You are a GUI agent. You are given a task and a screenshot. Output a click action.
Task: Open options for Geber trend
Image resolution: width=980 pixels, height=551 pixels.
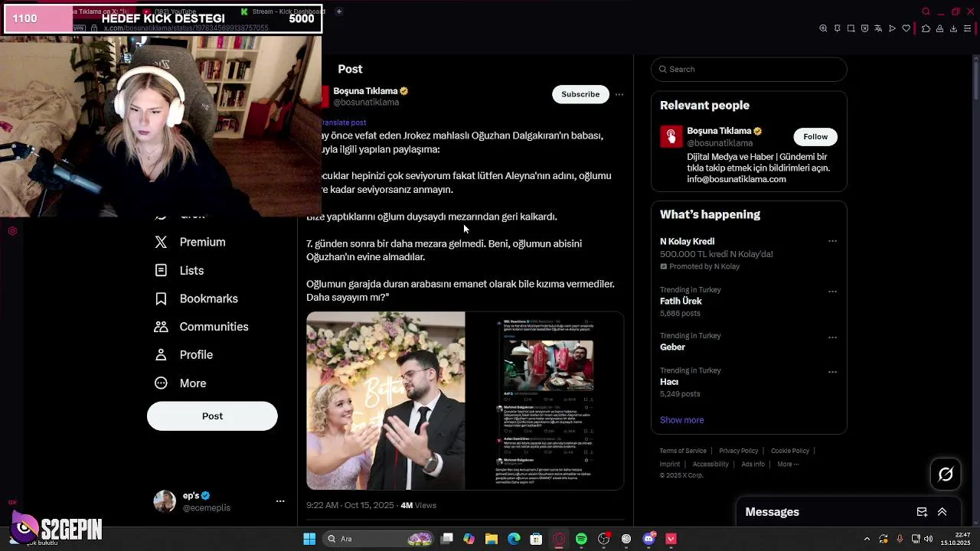coord(832,337)
